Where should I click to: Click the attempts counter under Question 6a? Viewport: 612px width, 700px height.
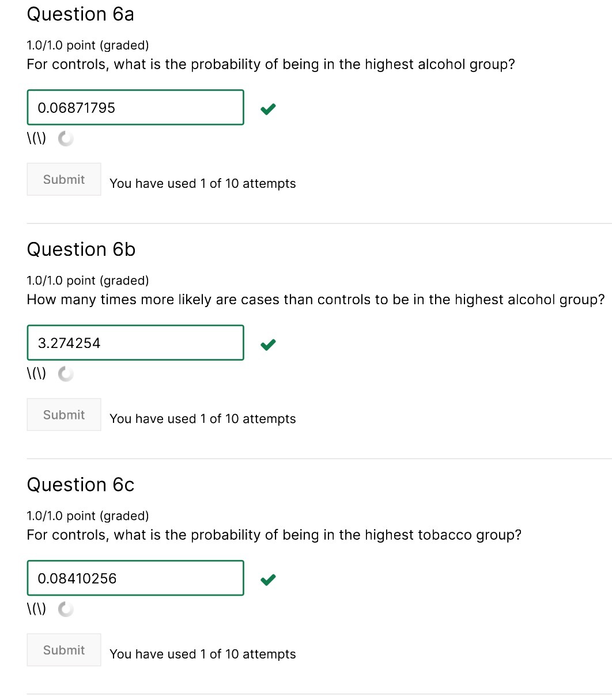[x=202, y=183]
